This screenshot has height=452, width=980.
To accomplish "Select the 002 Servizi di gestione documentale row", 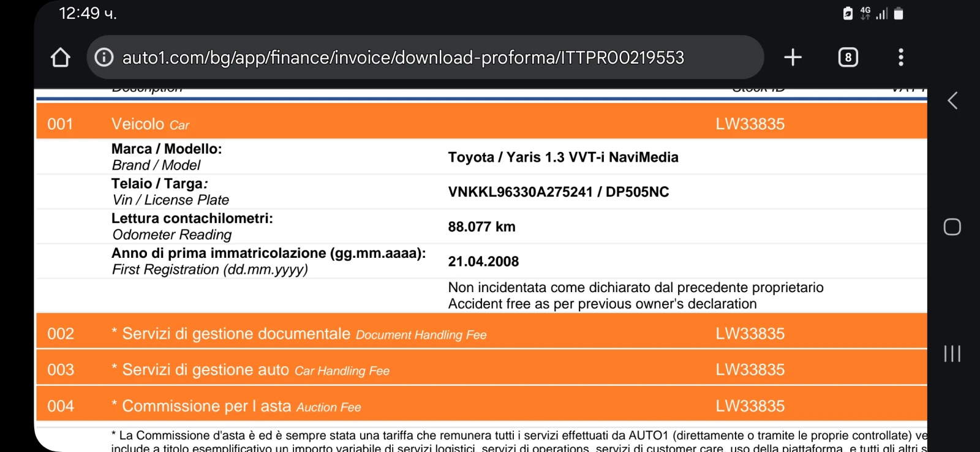I will pyautogui.click(x=481, y=331).
